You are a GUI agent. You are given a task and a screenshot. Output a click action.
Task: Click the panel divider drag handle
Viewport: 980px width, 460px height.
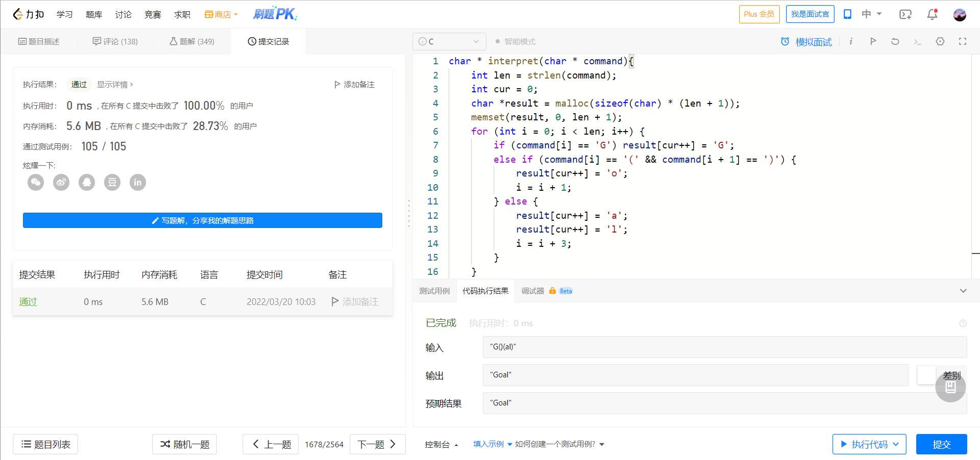[409, 213]
